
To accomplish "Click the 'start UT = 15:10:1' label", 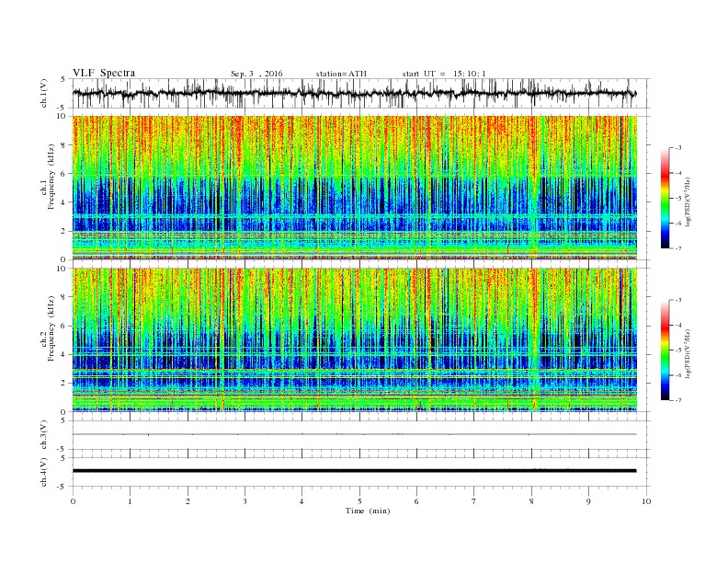I will pyautogui.click(x=444, y=74).
